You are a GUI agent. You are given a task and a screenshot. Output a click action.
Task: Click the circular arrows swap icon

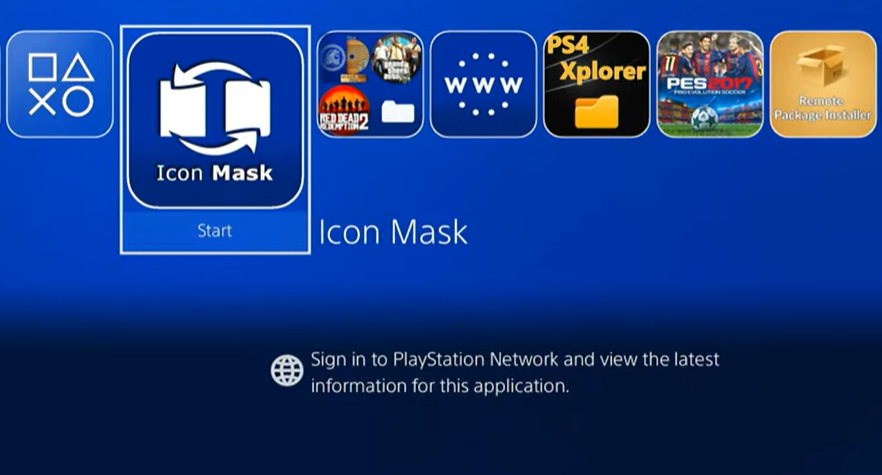tap(215, 108)
